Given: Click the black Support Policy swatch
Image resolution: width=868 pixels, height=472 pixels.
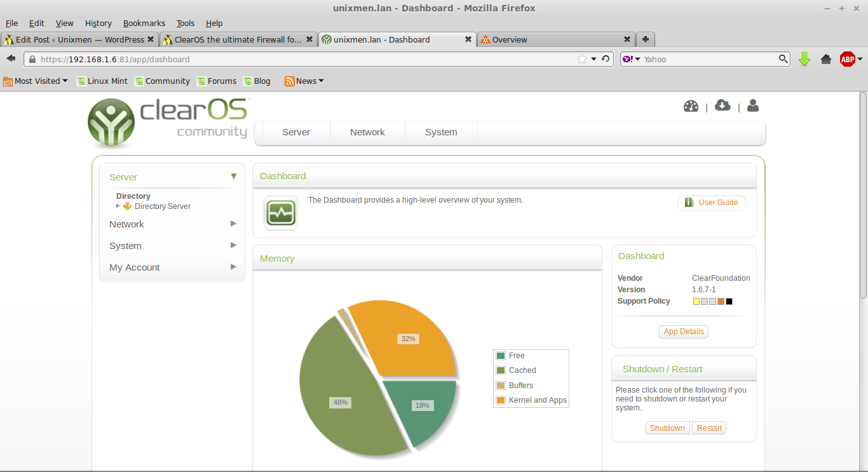Looking at the screenshot, I should [729, 301].
